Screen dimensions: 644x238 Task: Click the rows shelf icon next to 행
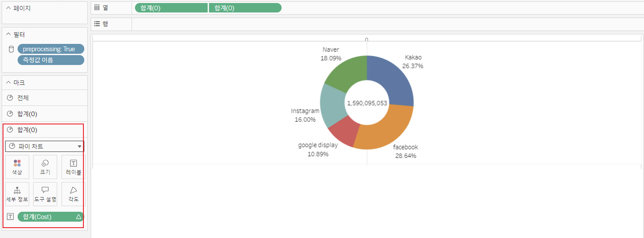click(97, 24)
